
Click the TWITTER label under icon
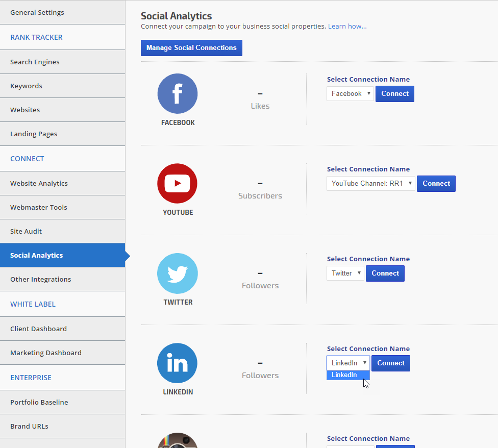coord(178,302)
